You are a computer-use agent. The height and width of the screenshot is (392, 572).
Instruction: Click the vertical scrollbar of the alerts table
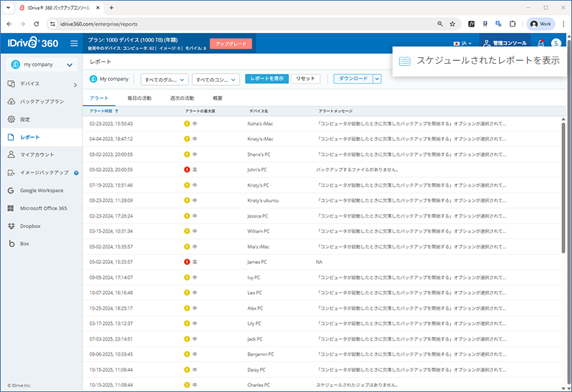(x=563, y=179)
